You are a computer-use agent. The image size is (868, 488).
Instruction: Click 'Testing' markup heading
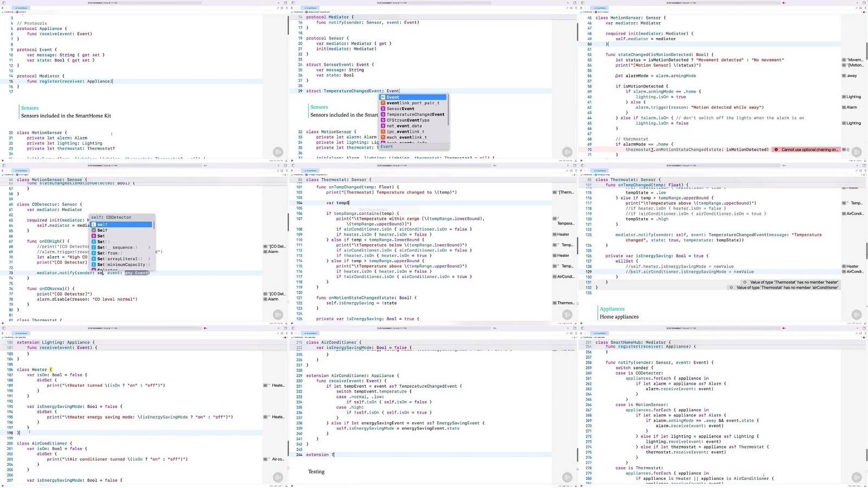316,472
